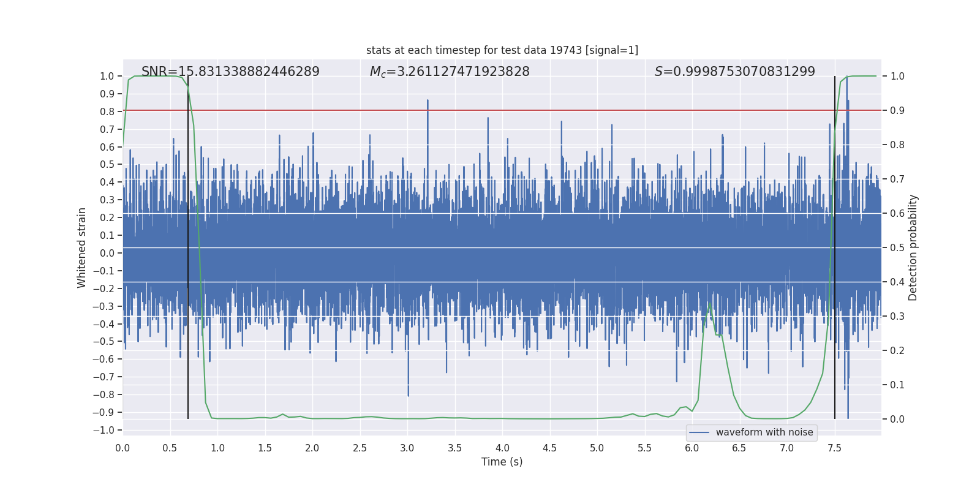
Task: Click the 0.5 tick on Detection probability axis
Action: click(897, 247)
